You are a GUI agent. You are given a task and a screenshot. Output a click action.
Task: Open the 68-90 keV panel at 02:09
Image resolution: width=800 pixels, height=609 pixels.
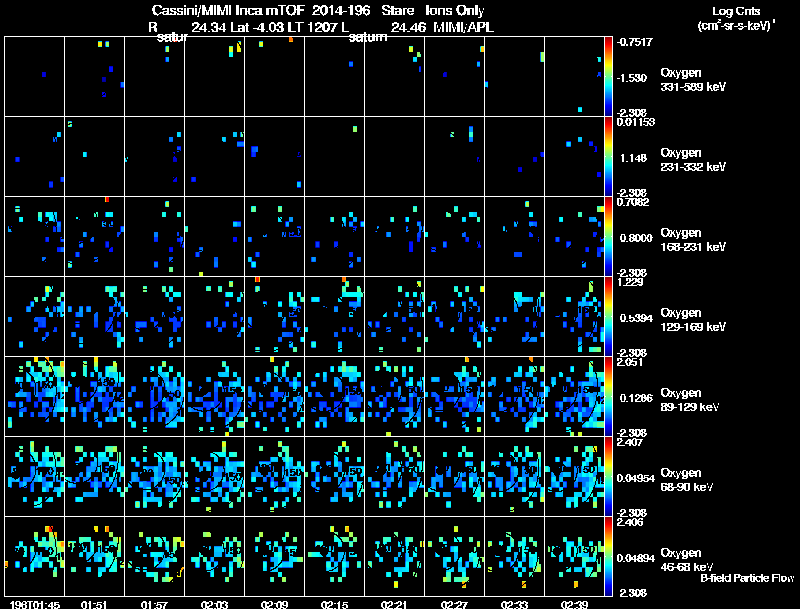[x=274, y=476]
